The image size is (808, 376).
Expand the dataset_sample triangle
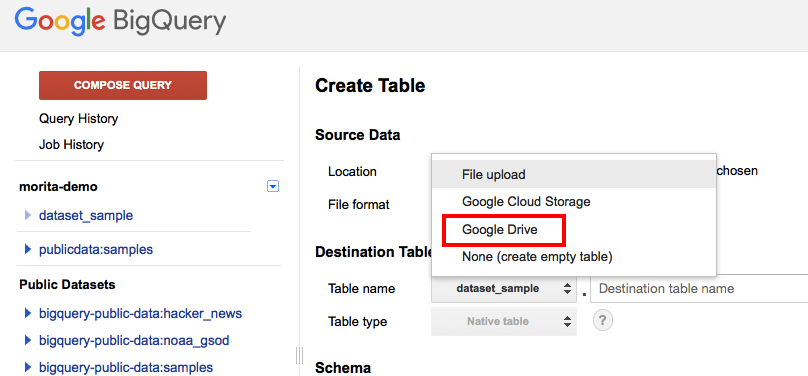pyautogui.click(x=28, y=215)
